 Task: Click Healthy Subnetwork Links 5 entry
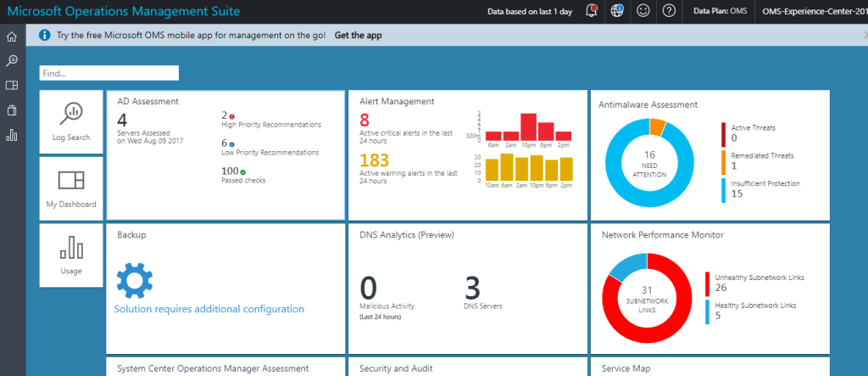(x=755, y=311)
